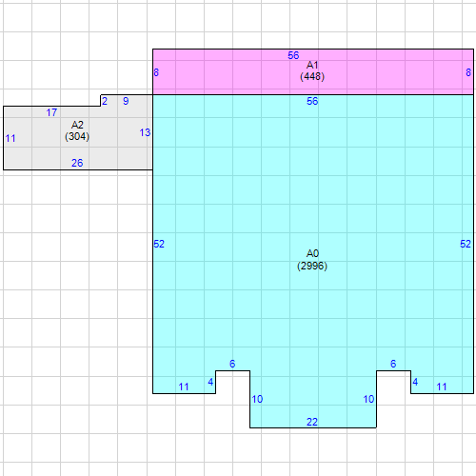Click the 26 dimension on A2's bottom edge
Screen dimensions: 476x476
pos(77,163)
